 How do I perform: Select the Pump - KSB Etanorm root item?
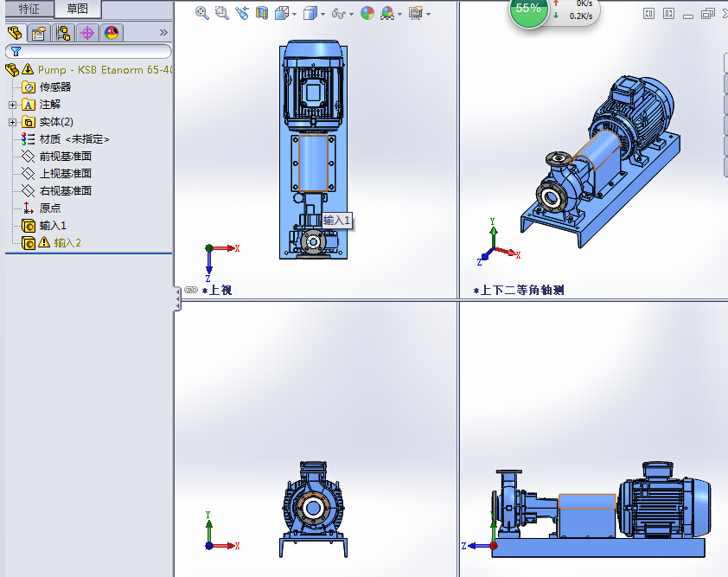pyautogui.click(x=105, y=70)
